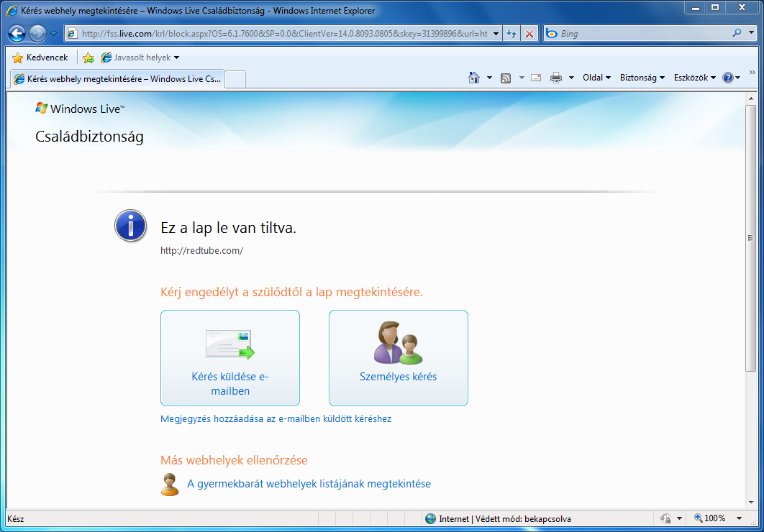Viewport: 764px width, 532px height.
Task: Click the Internet zone globe icon
Action: click(431, 519)
